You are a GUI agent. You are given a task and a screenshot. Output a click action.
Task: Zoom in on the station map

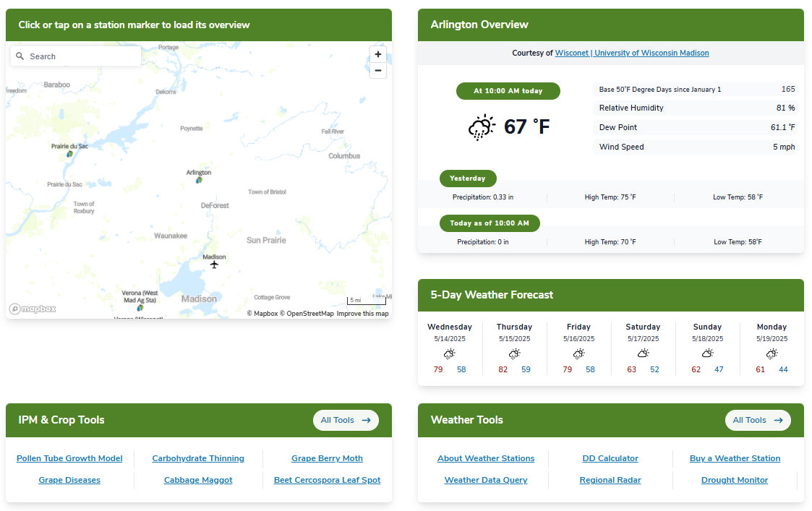(377, 54)
